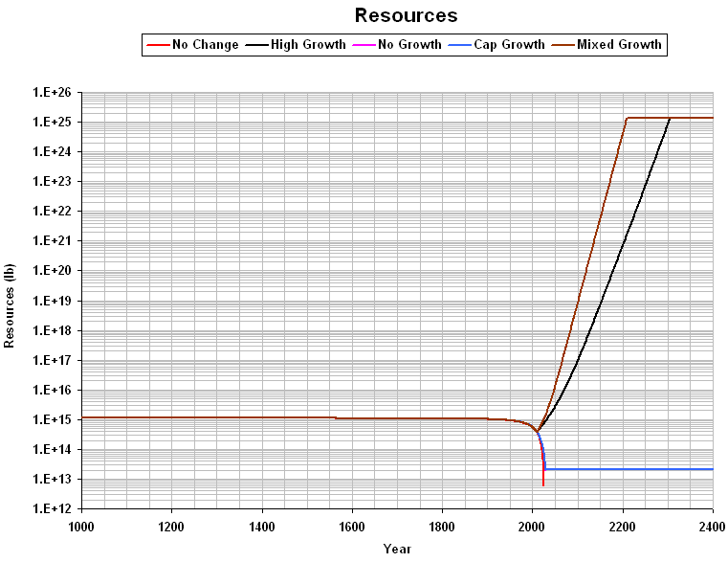The width and height of the screenshot is (728, 562).
Task: Click the "Mixed Growth" legend label
Action: coord(618,44)
